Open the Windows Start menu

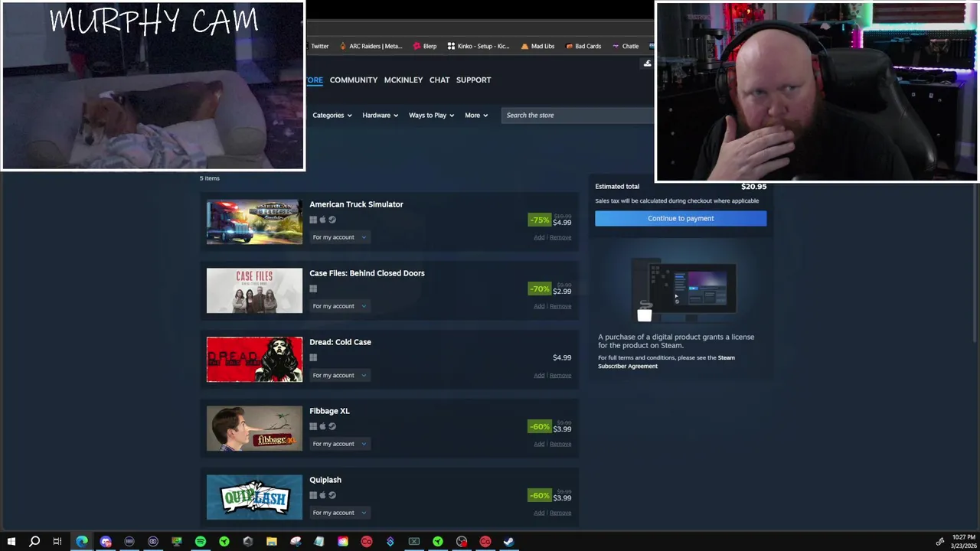[x=11, y=542]
